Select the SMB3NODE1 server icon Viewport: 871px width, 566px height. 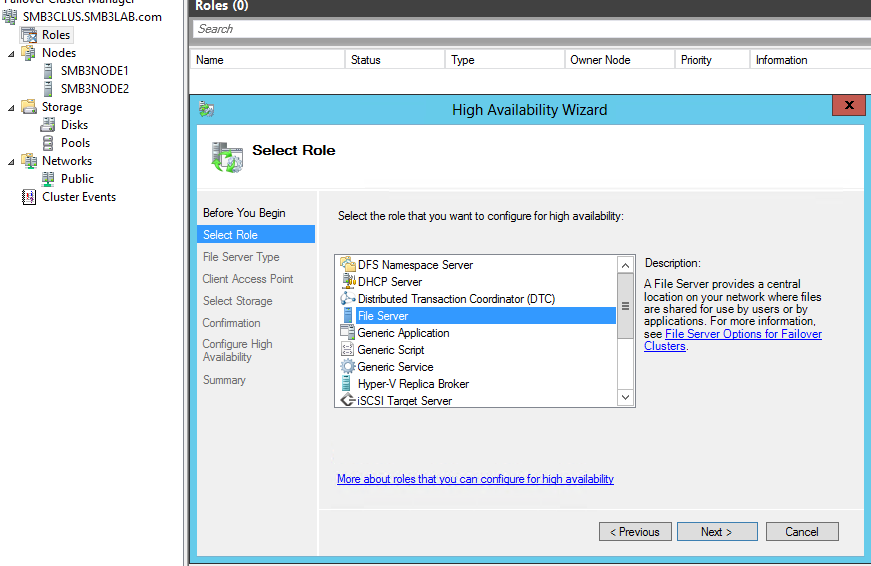[x=48, y=71]
